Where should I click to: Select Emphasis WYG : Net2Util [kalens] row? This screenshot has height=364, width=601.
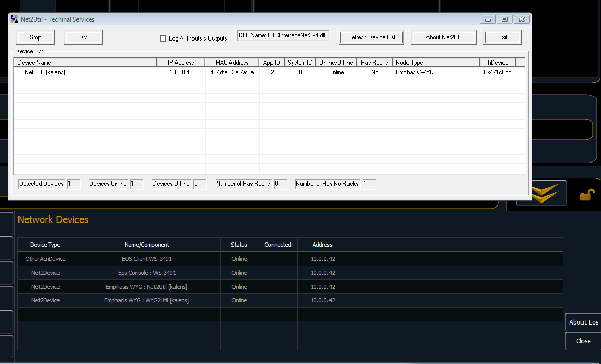[x=290, y=286]
